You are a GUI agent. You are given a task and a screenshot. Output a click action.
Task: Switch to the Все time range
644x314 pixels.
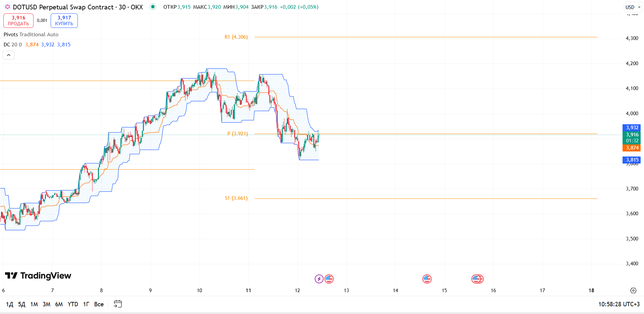point(99,304)
